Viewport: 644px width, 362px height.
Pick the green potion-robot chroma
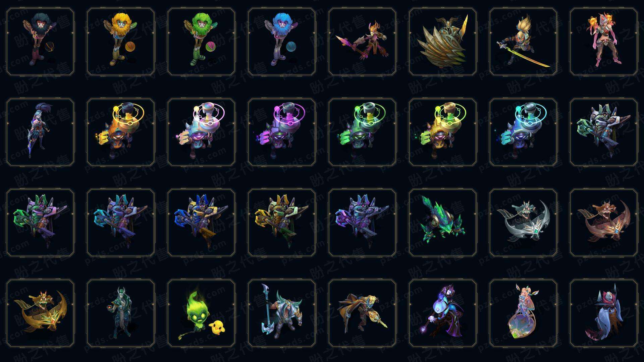(362, 132)
